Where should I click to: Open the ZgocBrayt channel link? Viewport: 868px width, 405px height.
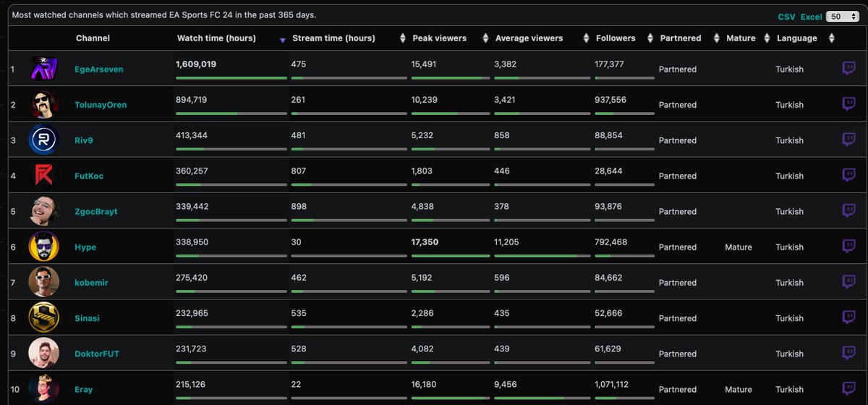96,211
